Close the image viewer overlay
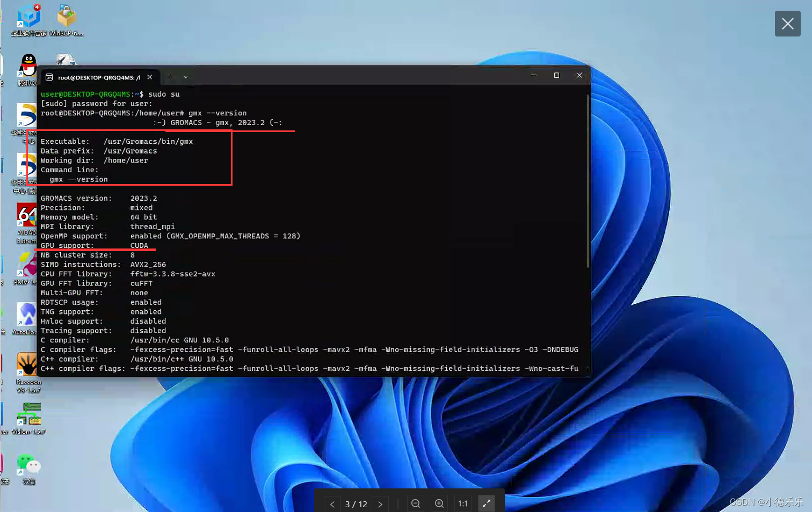The height and width of the screenshot is (512, 812). (x=787, y=24)
